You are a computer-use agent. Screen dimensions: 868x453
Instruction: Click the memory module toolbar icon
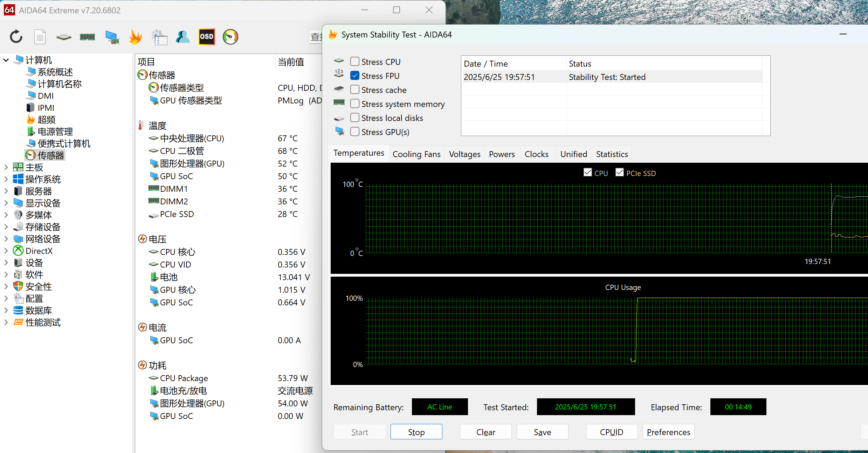[x=88, y=37]
